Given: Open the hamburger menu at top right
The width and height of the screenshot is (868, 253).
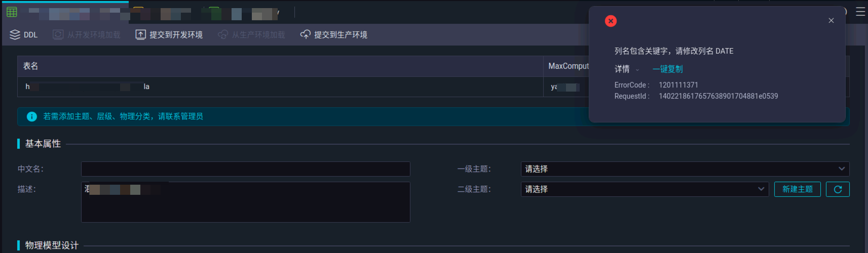Looking at the screenshot, I should [860, 12].
